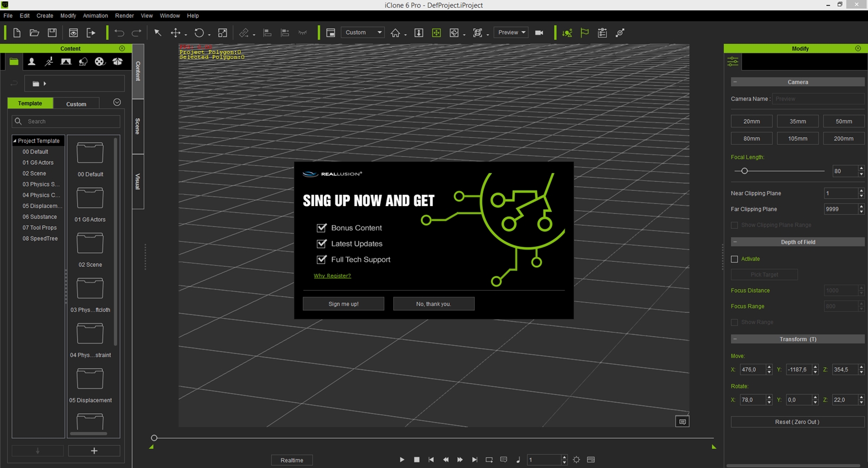The height and width of the screenshot is (468, 868).
Task: Toggle the Full Tech Support checkbox
Action: point(322,259)
